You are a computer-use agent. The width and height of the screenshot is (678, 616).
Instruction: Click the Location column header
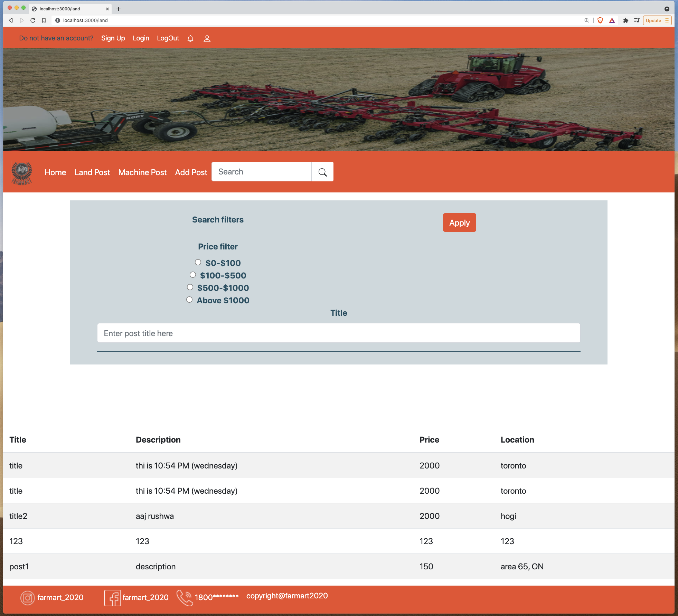[518, 440]
